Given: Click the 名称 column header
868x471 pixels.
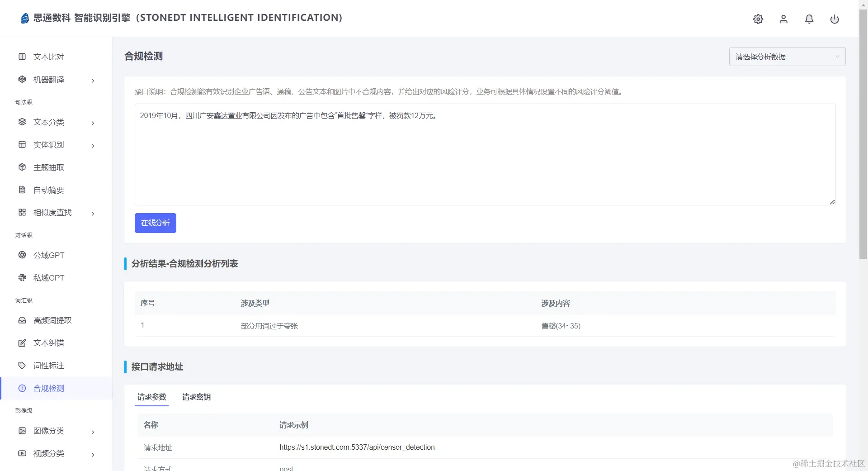Looking at the screenshot, I should point(151,425).
